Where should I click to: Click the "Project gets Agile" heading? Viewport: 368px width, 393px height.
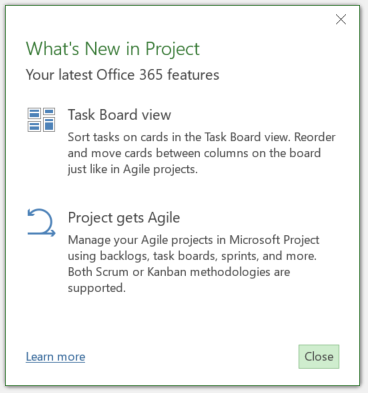click(x=124, y=218)
